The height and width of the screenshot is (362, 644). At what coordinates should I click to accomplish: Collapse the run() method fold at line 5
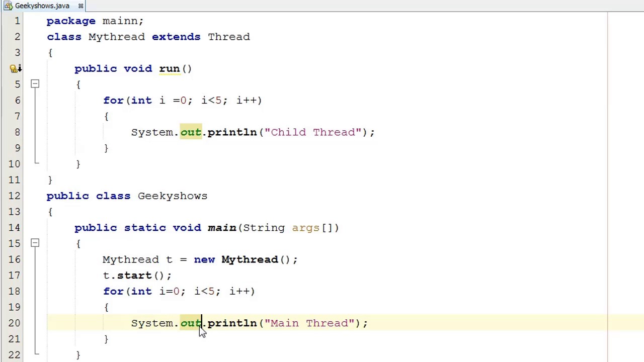tap(35, 84)
